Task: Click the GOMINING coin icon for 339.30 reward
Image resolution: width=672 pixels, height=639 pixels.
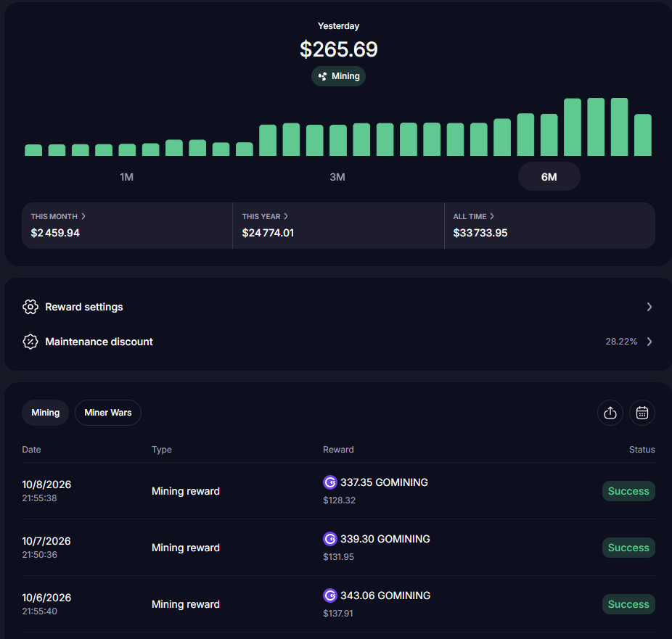Action: pyautogui.click(x=330, y=539)
